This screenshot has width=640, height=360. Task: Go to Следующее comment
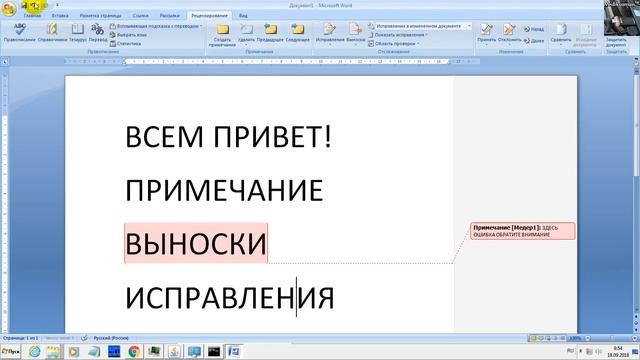pyautogui.click(x=298, y=33)
